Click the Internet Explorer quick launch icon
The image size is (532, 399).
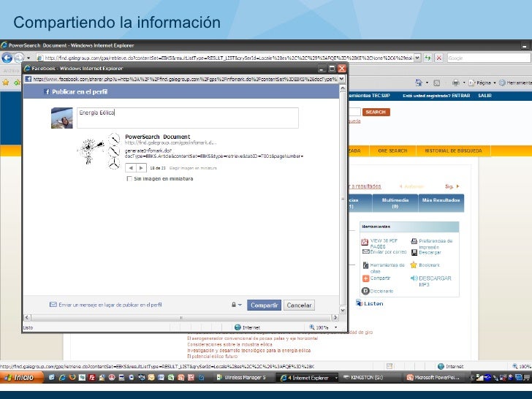pyautogui.click(x=62, y=377)
